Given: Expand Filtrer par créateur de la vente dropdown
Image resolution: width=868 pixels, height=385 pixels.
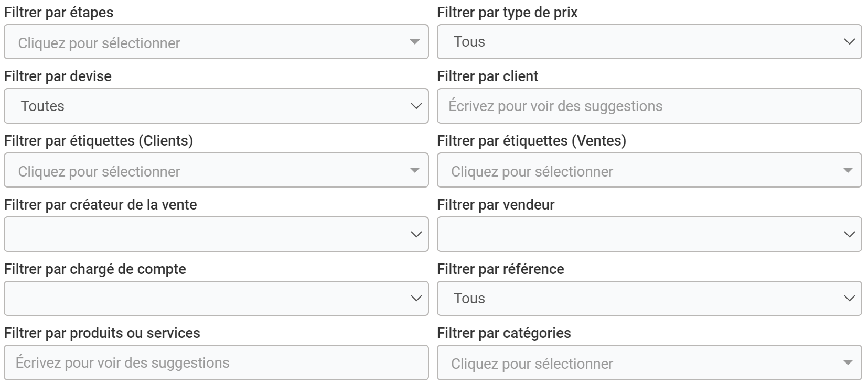Looking at the screenshot, I should (x=210, y=234).
